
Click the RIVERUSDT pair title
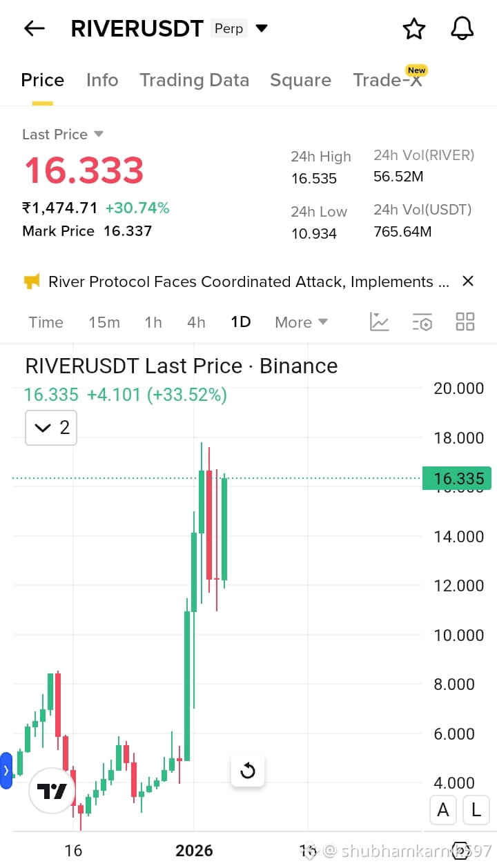pos(137,28)
